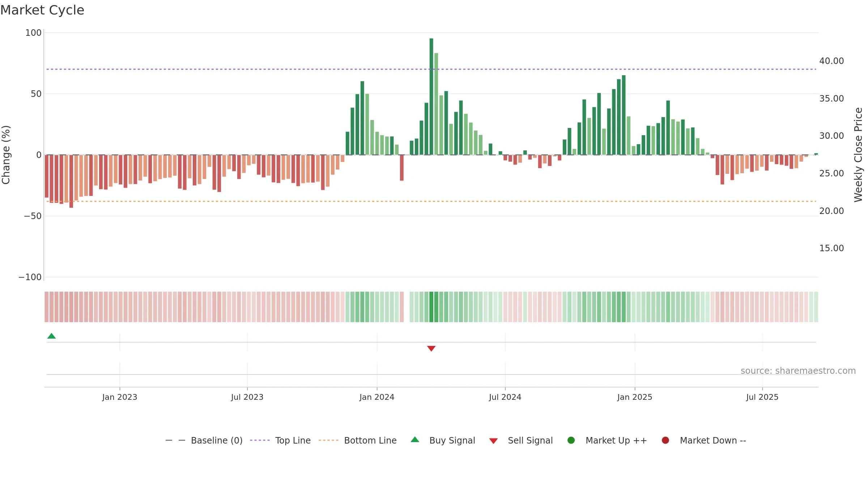
Task: Click the last light green heat strip cell
Action: (x=816, y=307)
